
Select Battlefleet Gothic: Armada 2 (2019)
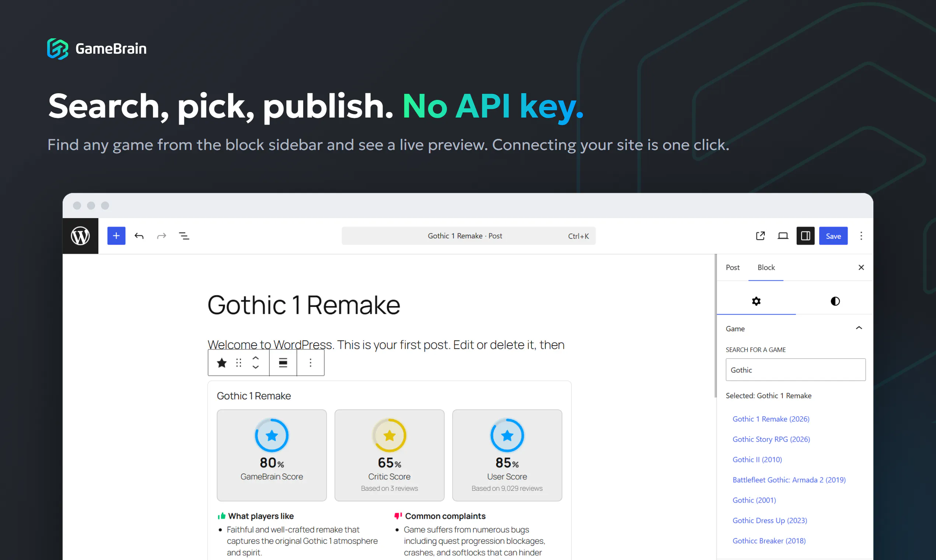[x=789, y=480]
